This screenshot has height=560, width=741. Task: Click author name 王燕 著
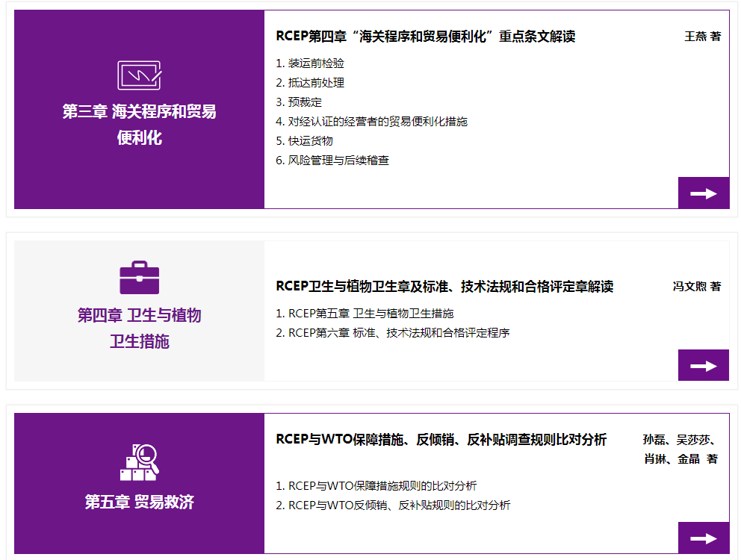(x=702, y=37)
